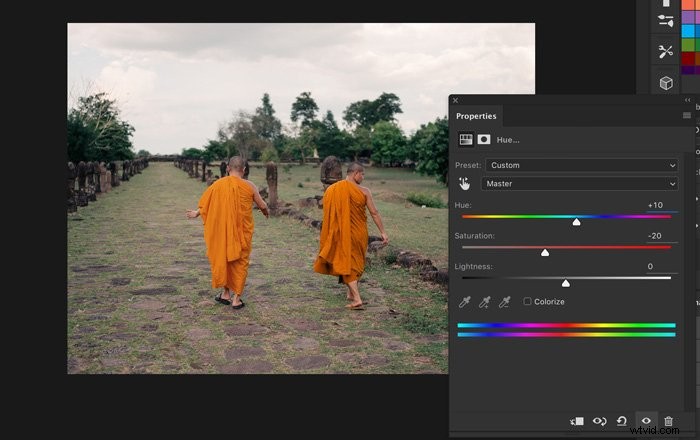The height and width of the screenshot is (440, 700).
Task: Collapse Properties panel with double-arrow icon
Action: (x=688, y=100)
